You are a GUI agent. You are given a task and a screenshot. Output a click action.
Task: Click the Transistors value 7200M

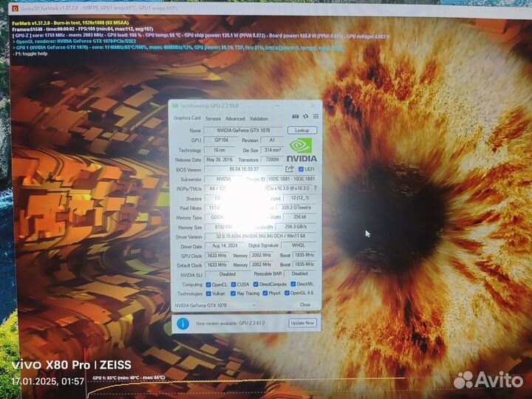272,160
